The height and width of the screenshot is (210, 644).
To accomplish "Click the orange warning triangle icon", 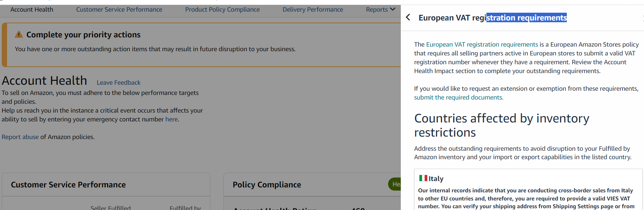I will point(19,35).
